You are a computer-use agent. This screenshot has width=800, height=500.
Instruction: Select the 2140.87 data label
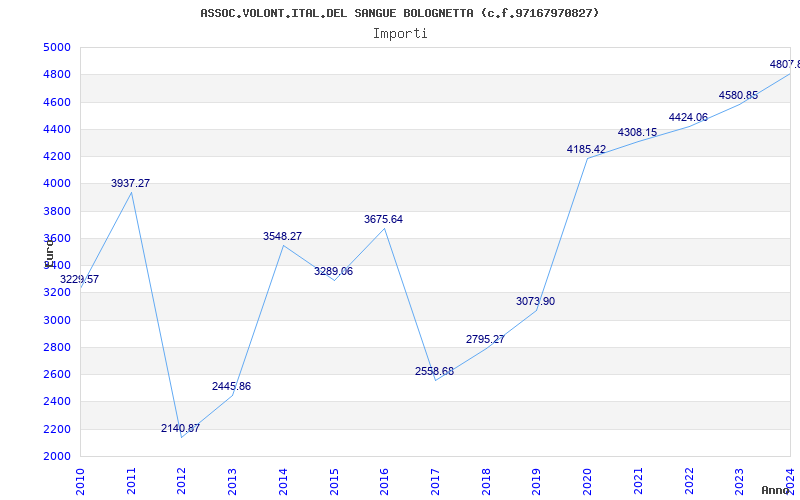click(181, 428)
